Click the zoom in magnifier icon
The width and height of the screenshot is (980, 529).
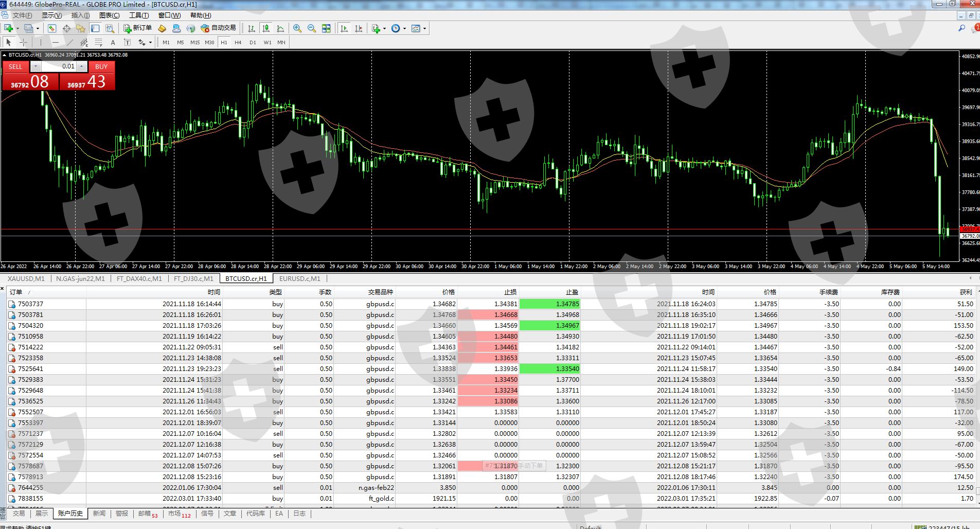pyautogui.click(x=297, y=28)
